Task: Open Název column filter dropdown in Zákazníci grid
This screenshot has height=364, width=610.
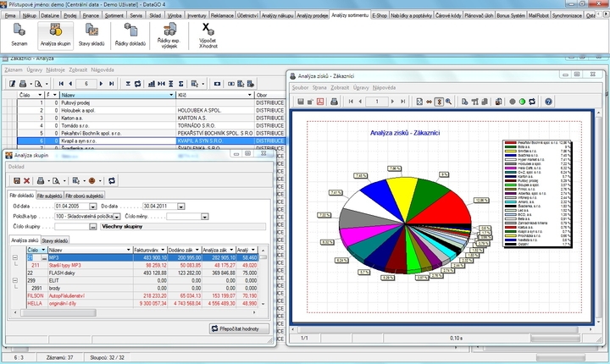Action: point(171,95)
